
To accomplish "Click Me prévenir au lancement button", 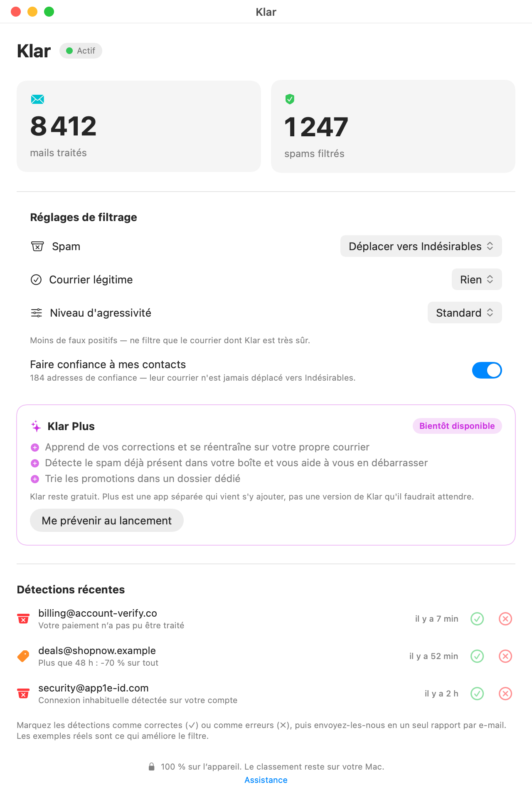I will point(107,520).
